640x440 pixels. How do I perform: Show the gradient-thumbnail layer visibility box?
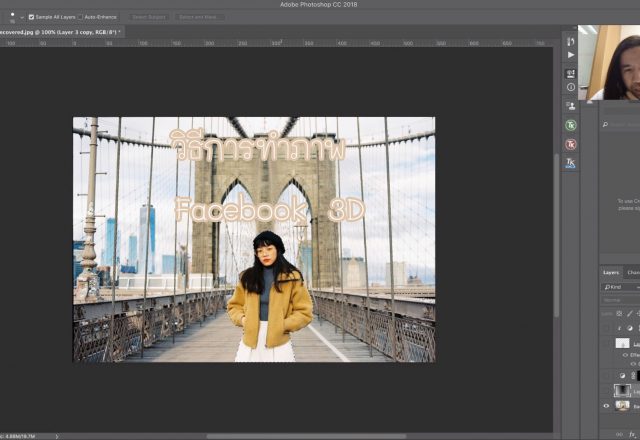[x=606, y=391]
